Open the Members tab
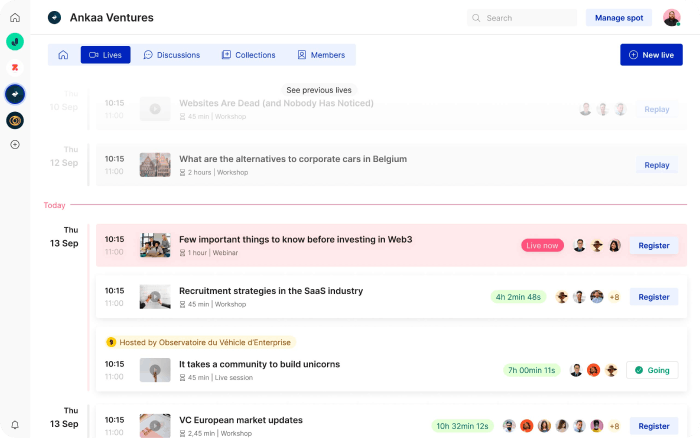Screen dimensions: 700x438 [321, 55]
